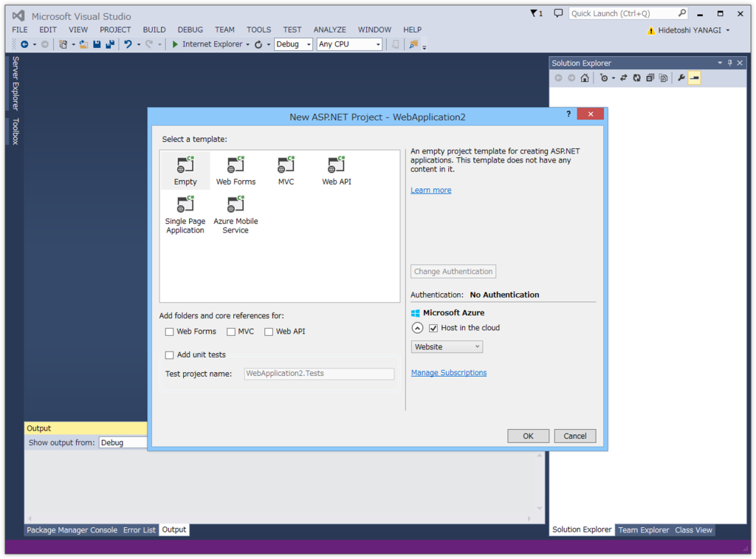Cancel the New ASP.NET Project dialog

click(x=574, y=436)
